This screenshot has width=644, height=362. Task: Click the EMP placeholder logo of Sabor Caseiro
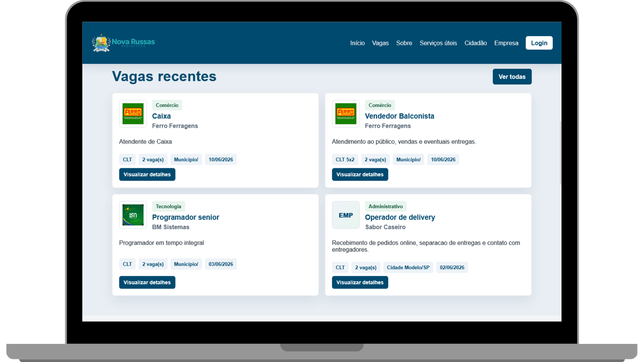tap(346, 215)
